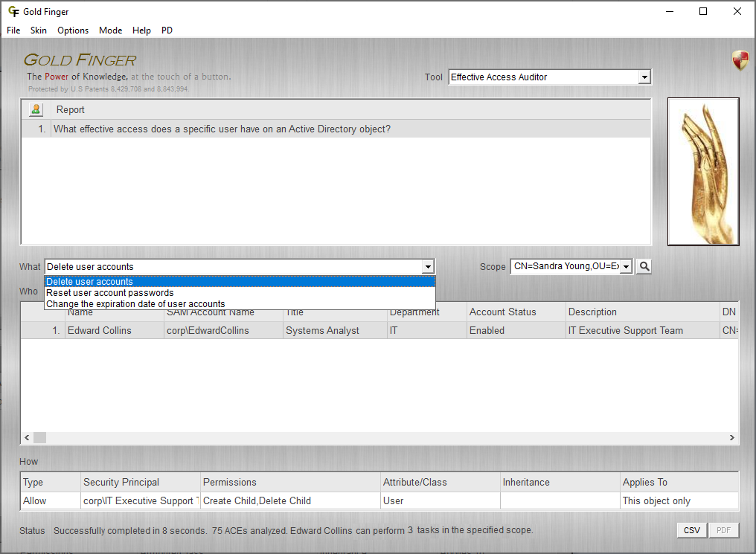Click the Report column header

point(350,110)
